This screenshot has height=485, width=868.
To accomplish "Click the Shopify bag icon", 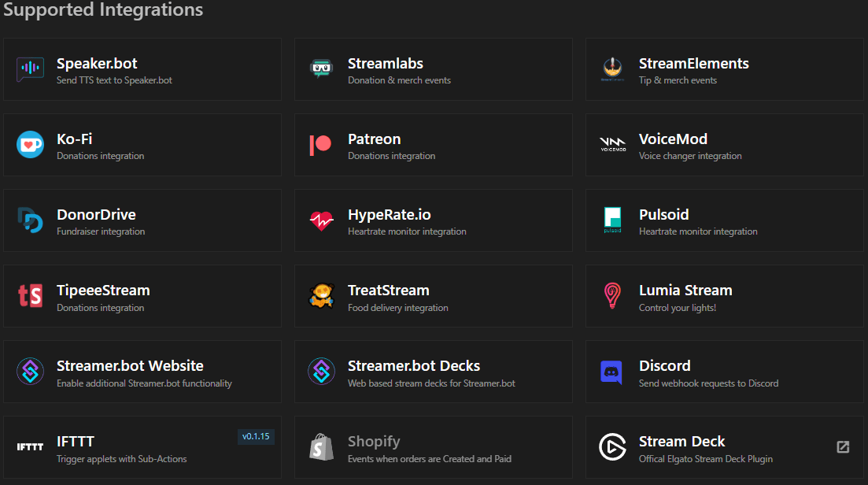I will click(321, 446).
